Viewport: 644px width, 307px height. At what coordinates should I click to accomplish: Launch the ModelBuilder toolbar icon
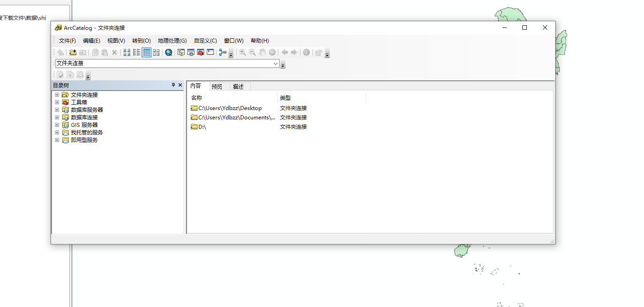click(x=223, y=52)
